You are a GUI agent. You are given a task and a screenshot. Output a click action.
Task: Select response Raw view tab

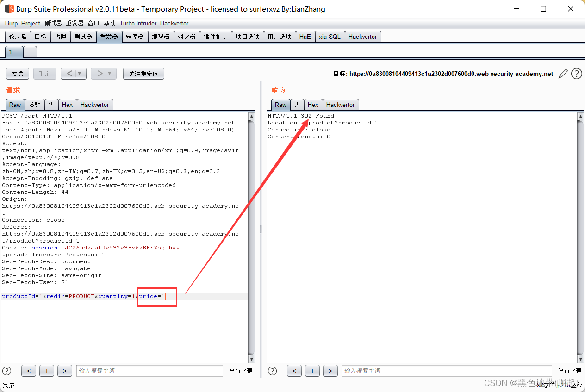coord(281,105)
